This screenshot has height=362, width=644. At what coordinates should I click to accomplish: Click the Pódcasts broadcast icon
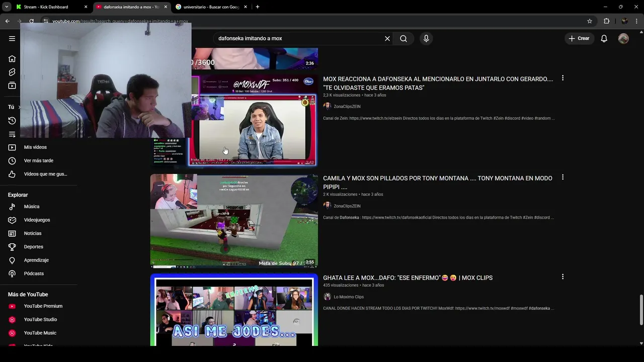[x=12, y=274]
